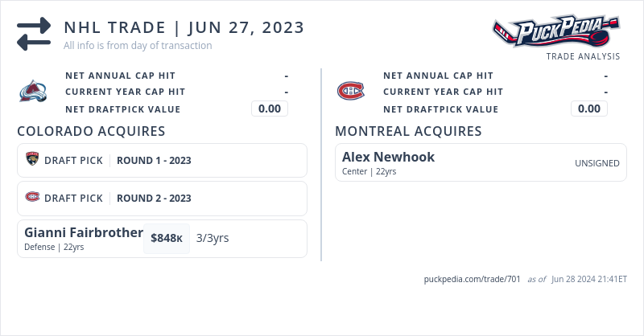Click the Florida Panthers draft pick logo
Screen dimensions: 644x336
point(32,160)
